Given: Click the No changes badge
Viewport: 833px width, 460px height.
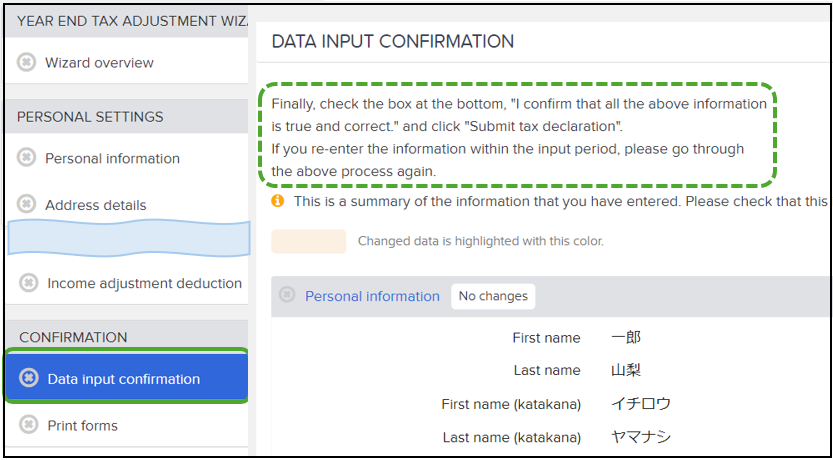Looking at the screenshot, I should (493, 296).
